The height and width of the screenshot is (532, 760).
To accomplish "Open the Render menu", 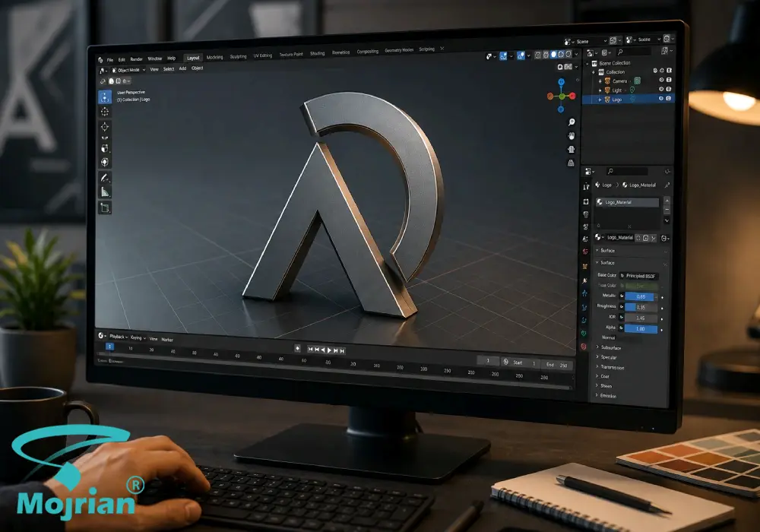I will coord(136,59).
